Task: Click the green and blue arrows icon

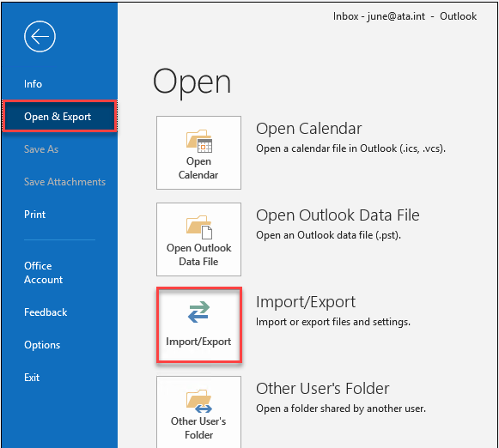Action: pos(199,312)
